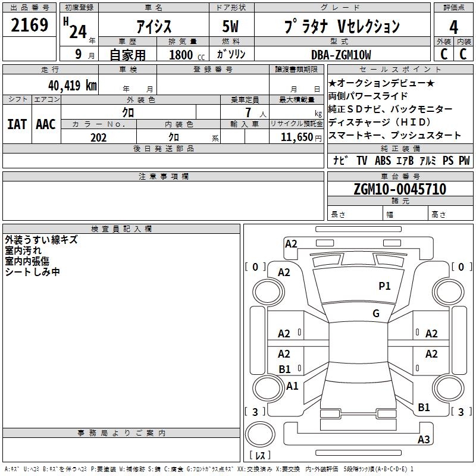Select exterior color クロ under 外装色

point(128,112)
